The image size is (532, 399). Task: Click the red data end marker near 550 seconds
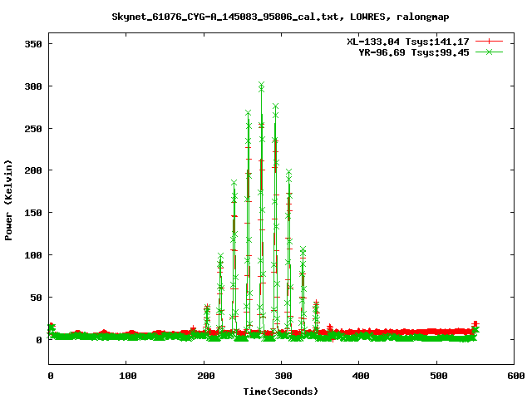475,324
